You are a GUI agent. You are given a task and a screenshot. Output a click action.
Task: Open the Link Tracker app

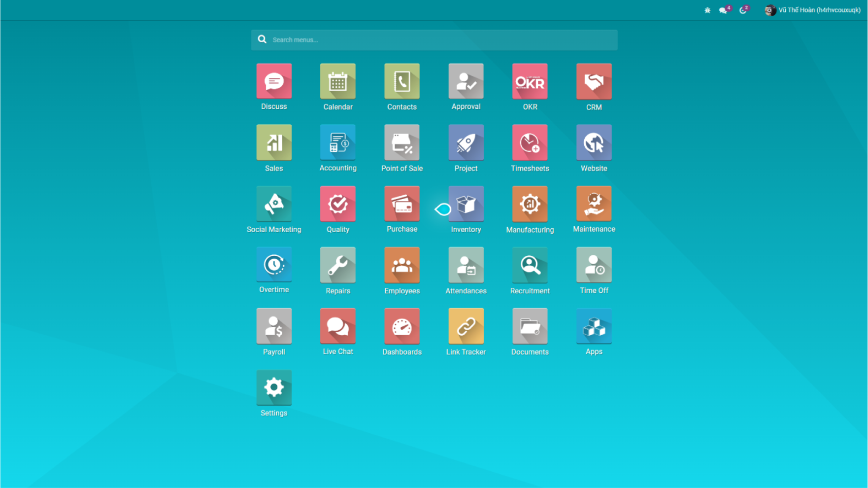pyautogui.click(x=466, y=326)
